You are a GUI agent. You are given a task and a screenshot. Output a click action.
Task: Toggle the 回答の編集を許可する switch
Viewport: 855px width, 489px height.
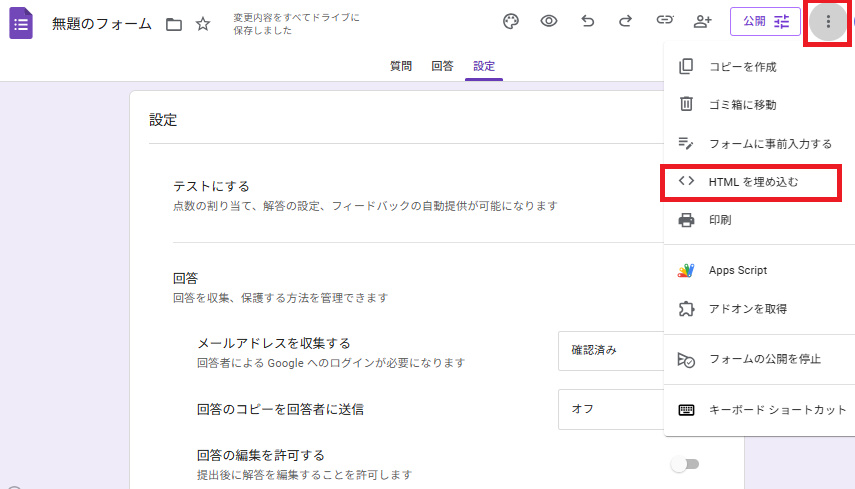tap(684, 464)
